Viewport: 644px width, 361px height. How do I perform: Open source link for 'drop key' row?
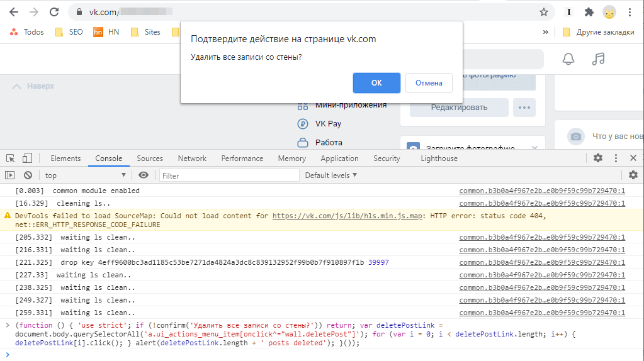pos(542,262)
